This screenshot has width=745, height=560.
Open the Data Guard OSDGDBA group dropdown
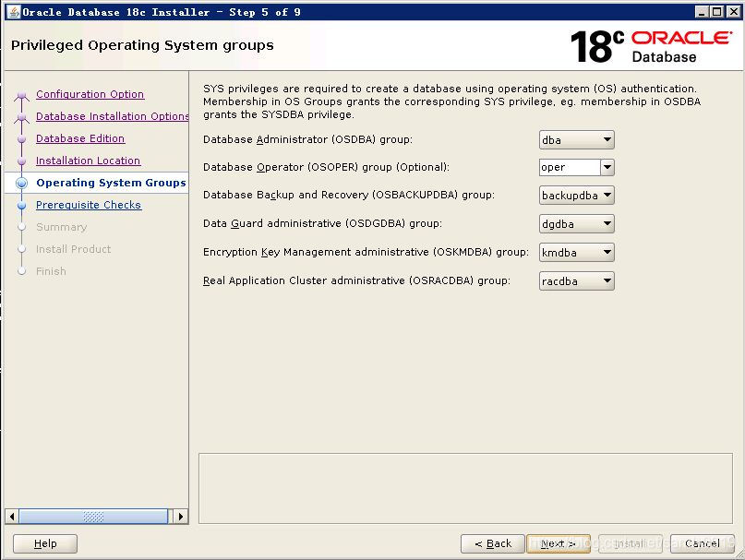click(576, 223)
